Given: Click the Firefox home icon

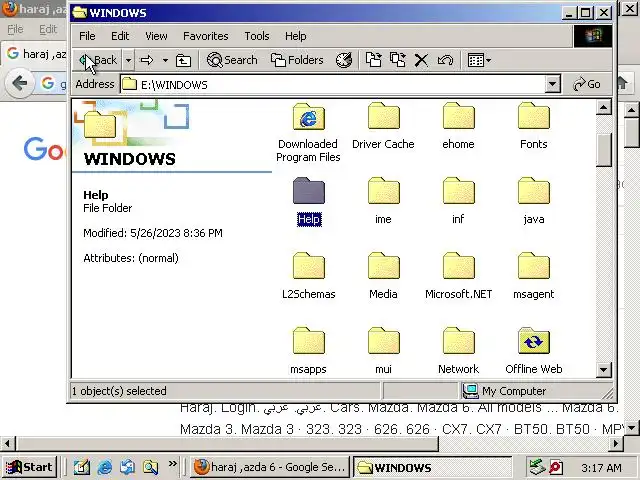Looking at the screenshot, I should [x=622, y=83].
